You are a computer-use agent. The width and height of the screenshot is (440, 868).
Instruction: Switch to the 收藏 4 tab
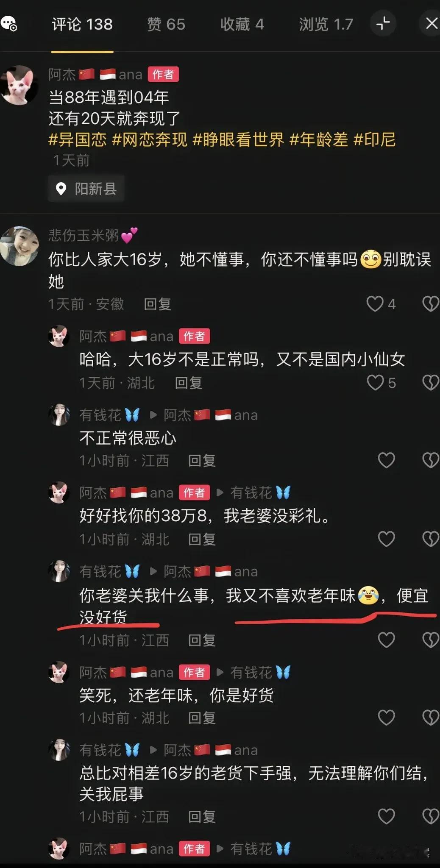tap(242, 24)
